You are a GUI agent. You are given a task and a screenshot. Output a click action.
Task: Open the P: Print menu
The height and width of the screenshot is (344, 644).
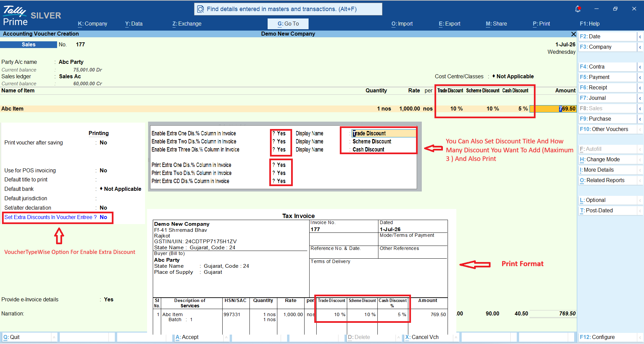pyautogui.click(x=541, y=24)
